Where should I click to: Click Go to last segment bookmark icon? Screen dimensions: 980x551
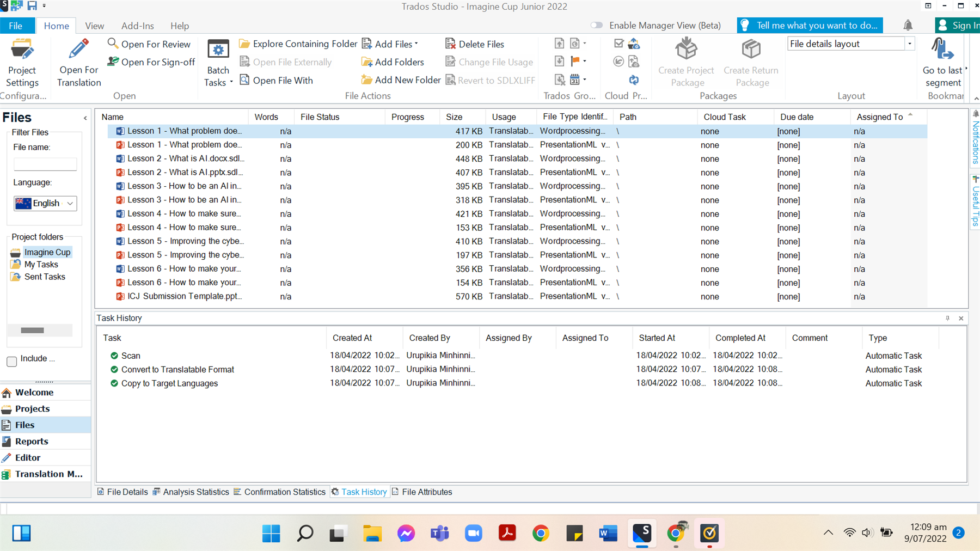tap(942, 50)
